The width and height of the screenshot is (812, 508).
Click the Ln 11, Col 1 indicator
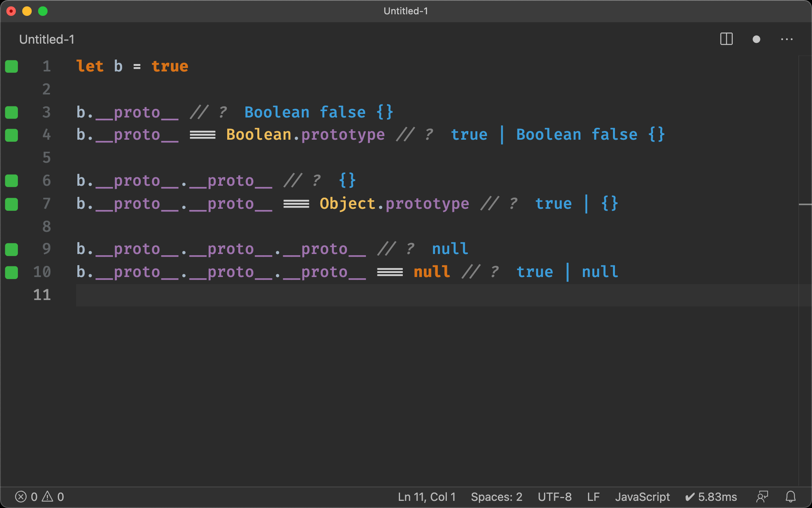pos(427,497)
